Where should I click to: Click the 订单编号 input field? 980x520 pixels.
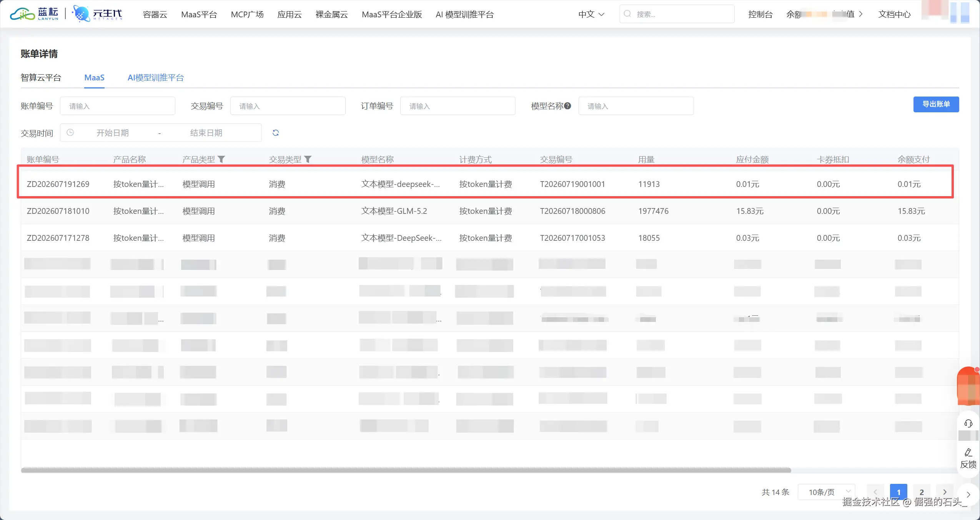pyautogui.click(x=458, y=106)
